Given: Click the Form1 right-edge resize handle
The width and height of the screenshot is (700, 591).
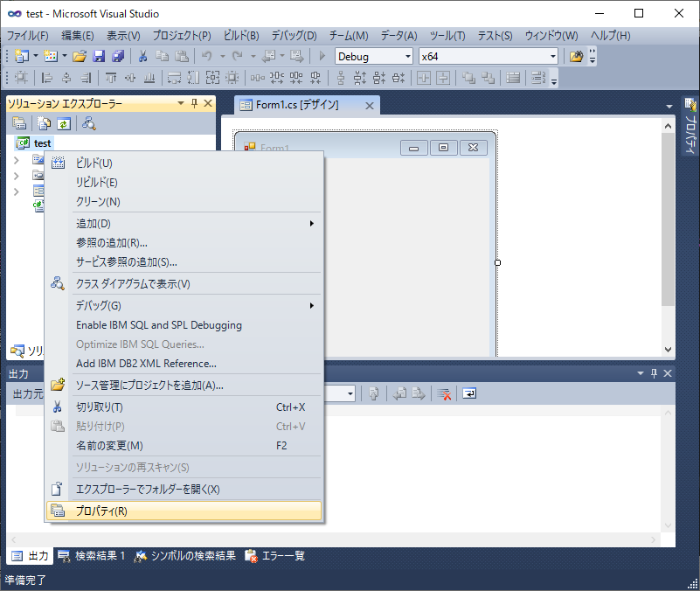Looking at the screenshot, I should (498, 262).
